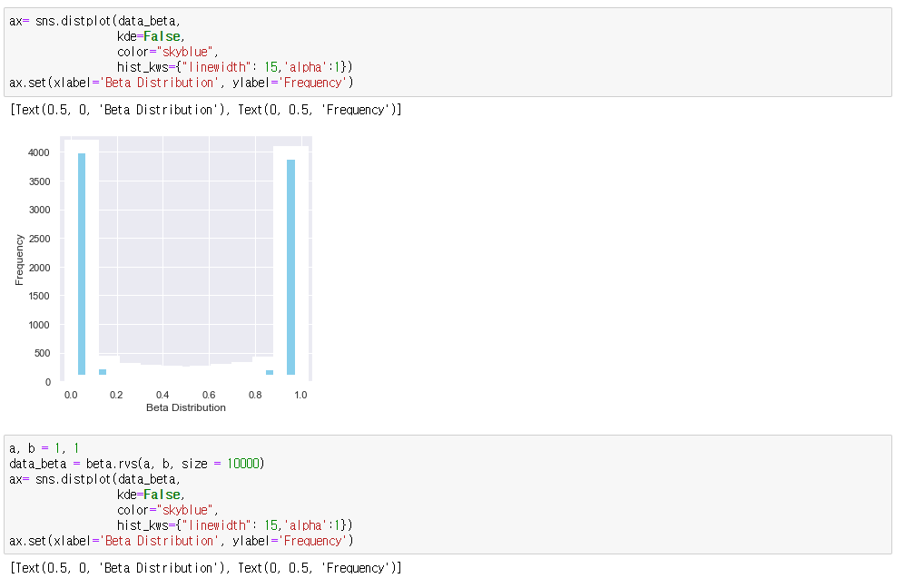Click 'color="skyblue",' in the top code cell
The height and width of the screenshot is (588, 905).
[x=167, y=52]
